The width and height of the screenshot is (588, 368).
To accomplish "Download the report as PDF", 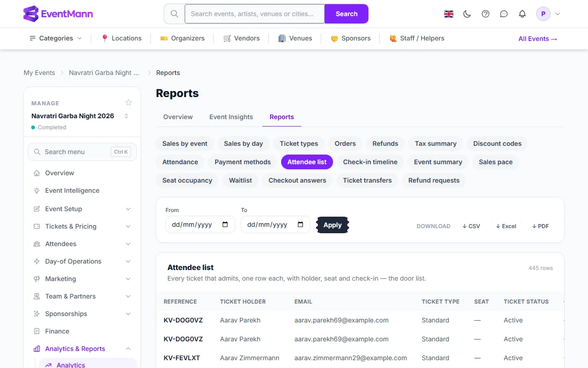I will click(541, 226).
